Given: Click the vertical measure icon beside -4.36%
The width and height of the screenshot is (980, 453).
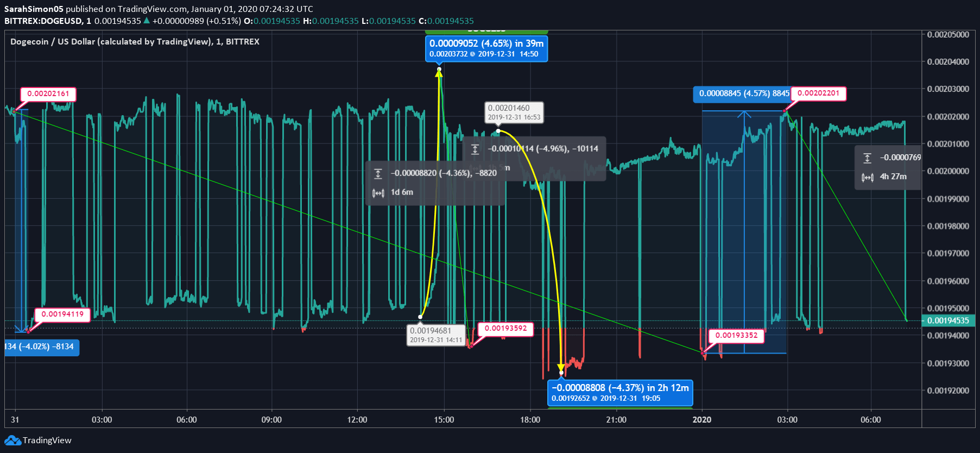Looking at the screenshot, I should pyautogui.click(x=378, y=173).
